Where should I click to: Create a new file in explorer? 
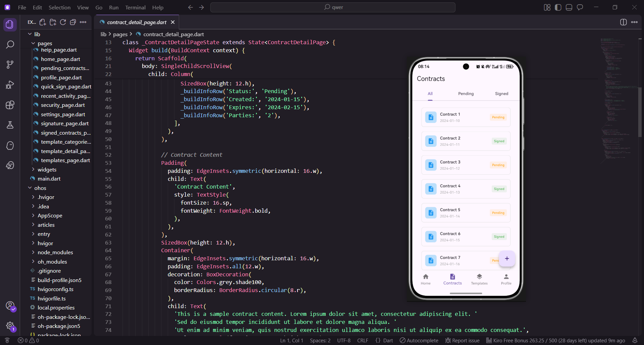tap(43, 22)
